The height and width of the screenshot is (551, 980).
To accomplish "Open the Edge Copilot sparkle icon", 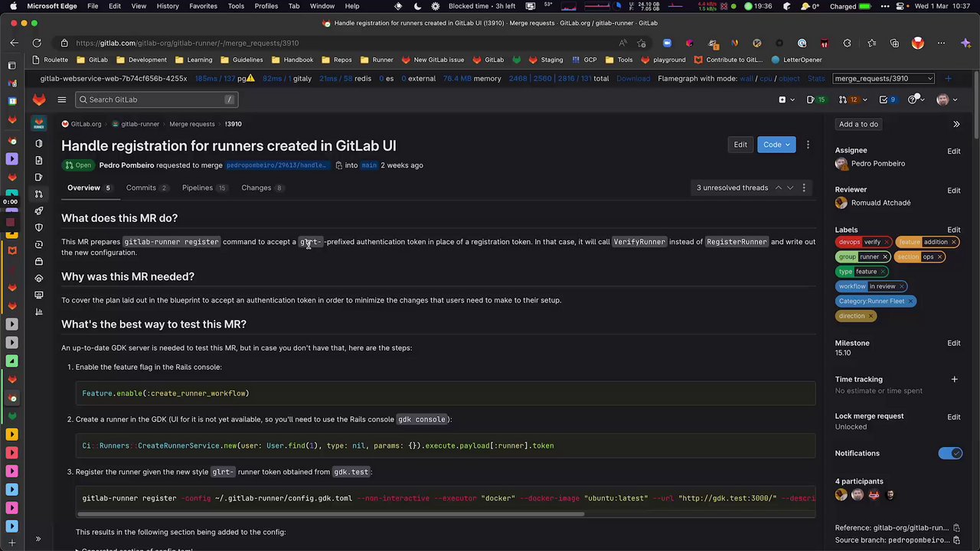I will coord(966,43).
